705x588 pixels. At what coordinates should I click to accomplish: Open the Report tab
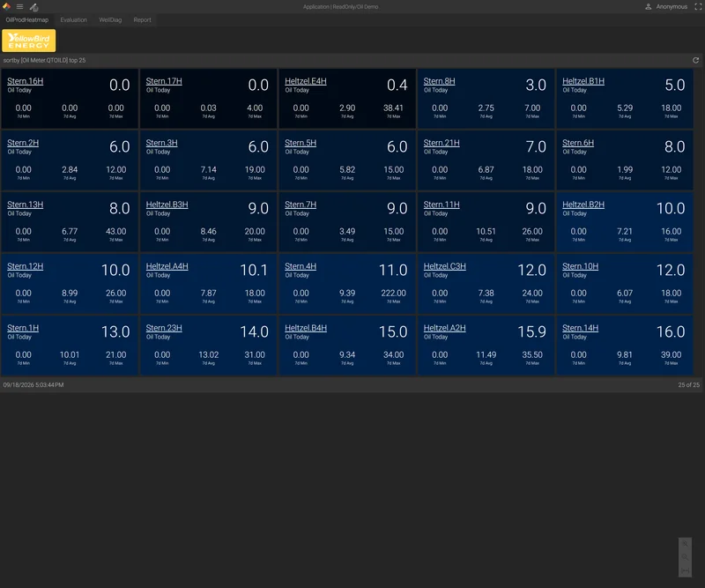[x=142, y=19]
